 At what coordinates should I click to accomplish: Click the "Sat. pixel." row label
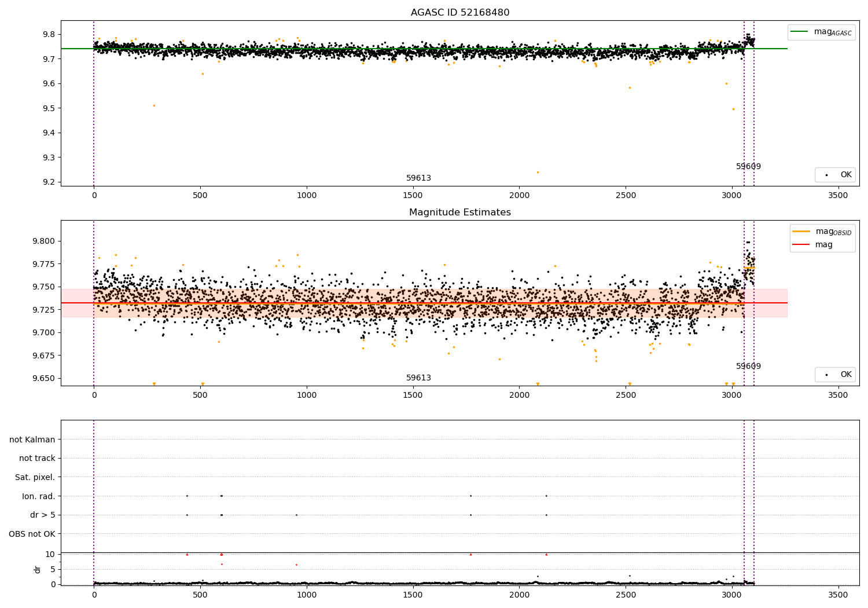(x=35, y=478)
